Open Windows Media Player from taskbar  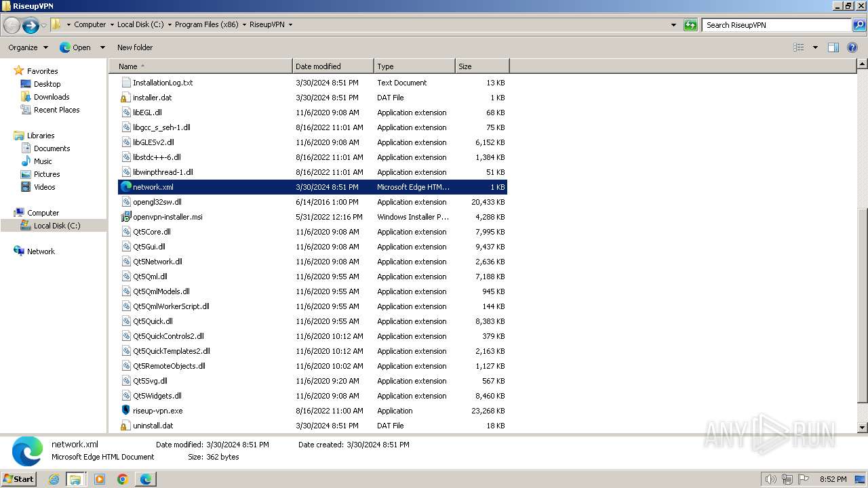tap(100, 479)
